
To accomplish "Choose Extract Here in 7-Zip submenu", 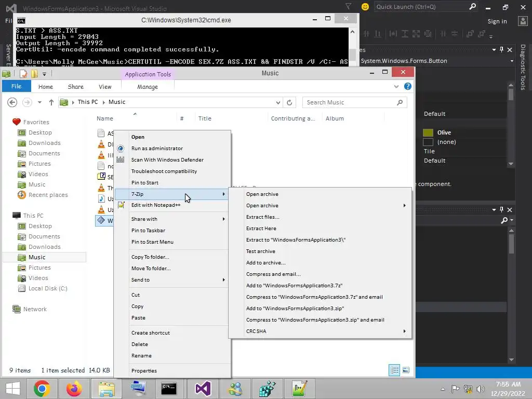I will click(x=261, y=229).
